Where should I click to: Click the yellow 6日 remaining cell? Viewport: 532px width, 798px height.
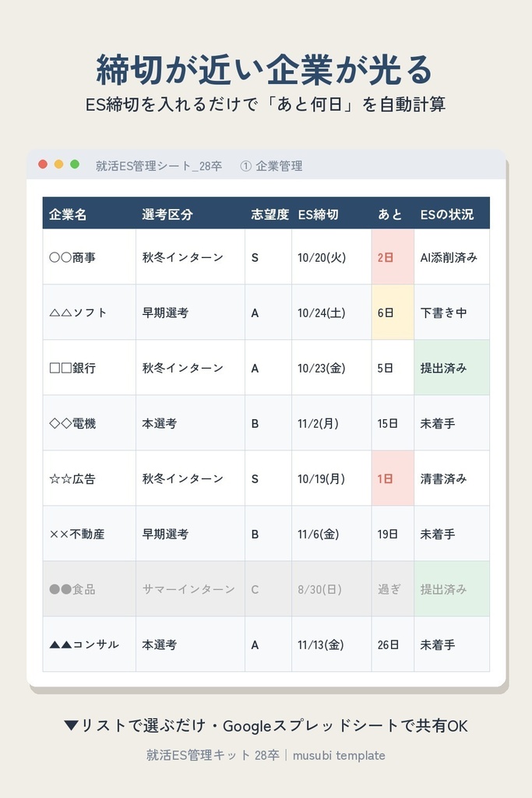pyautogui.click(x=393, y=312)
